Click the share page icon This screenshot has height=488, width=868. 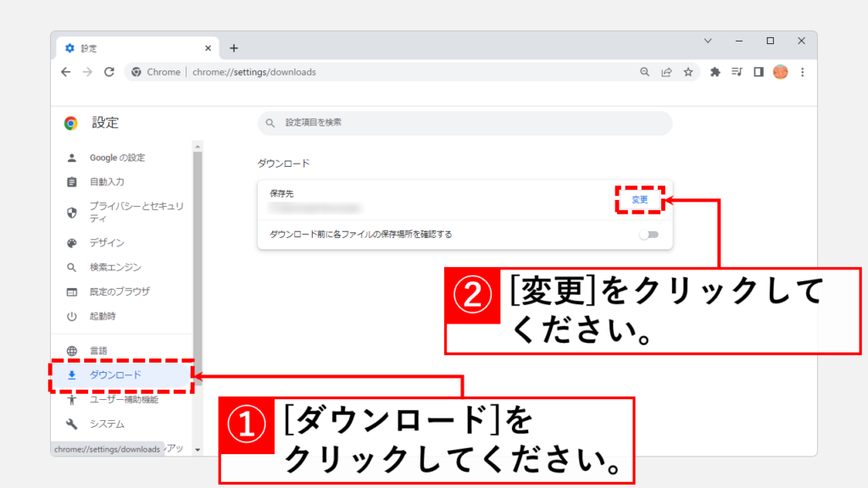tap(666, 72)
